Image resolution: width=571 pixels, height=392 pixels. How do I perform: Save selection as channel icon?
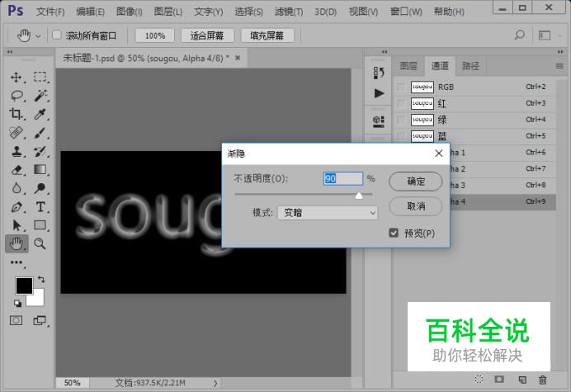pyautogui.click(x=499, y=380)
